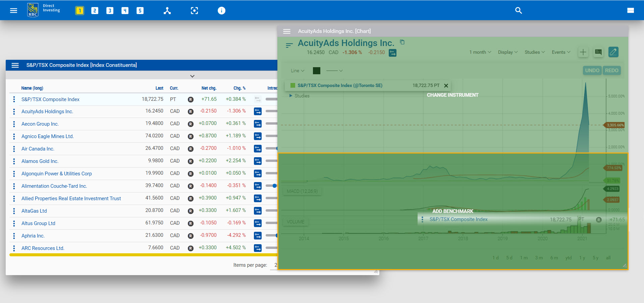Click the chart line color swatch

click(x=316, y=71)
